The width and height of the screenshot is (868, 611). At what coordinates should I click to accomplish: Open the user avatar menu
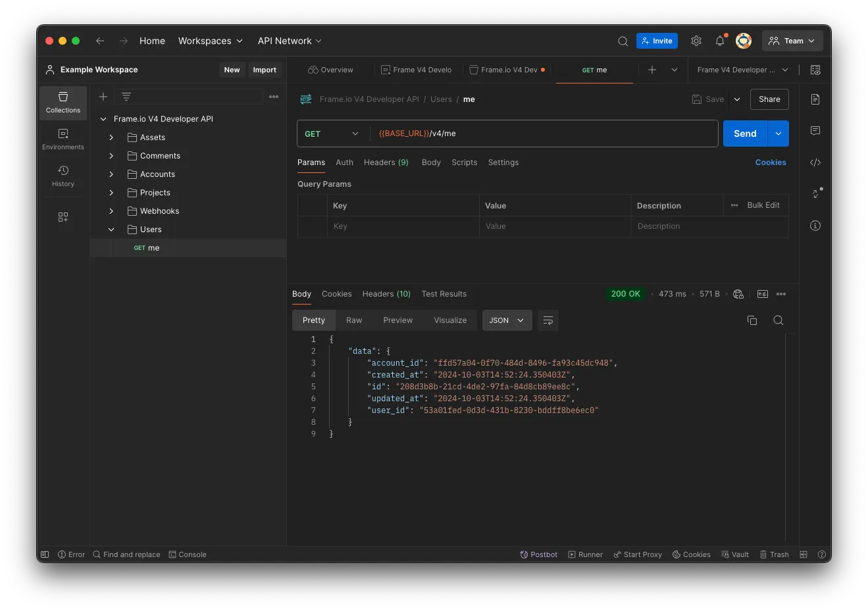tap(744, 41)
